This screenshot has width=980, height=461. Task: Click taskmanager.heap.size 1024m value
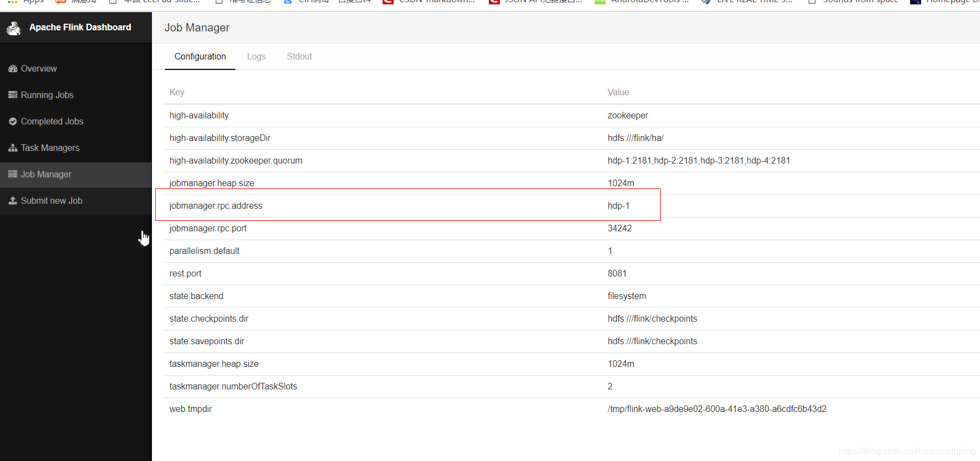(621, 364)
